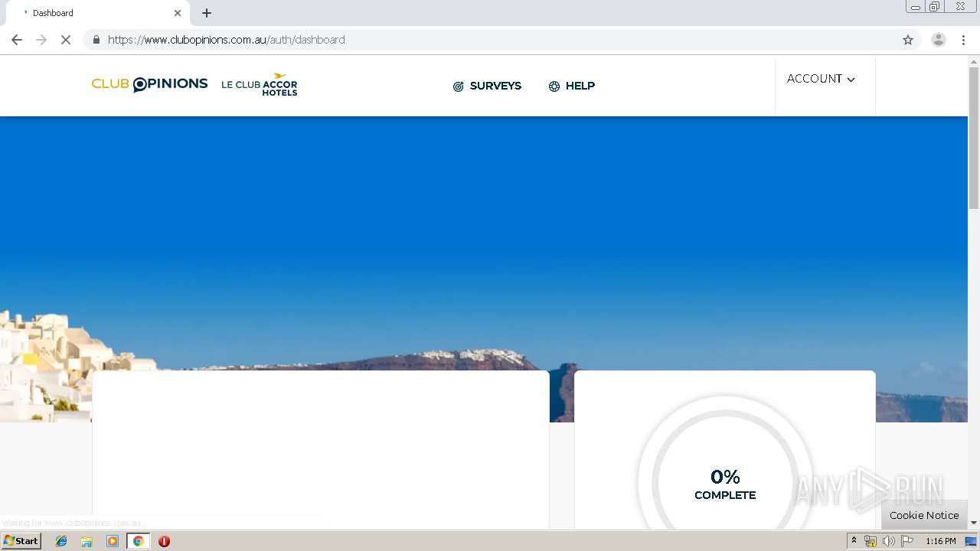The width and height of the screenshot is (980, 551).
Task: Open Chrome three-dot menu
Action: click(963, 40)
